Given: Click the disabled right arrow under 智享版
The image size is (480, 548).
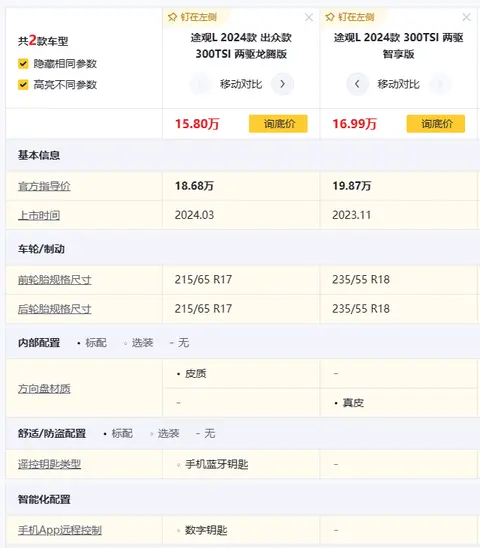Looking at the screenshot, I should (440, 84).
